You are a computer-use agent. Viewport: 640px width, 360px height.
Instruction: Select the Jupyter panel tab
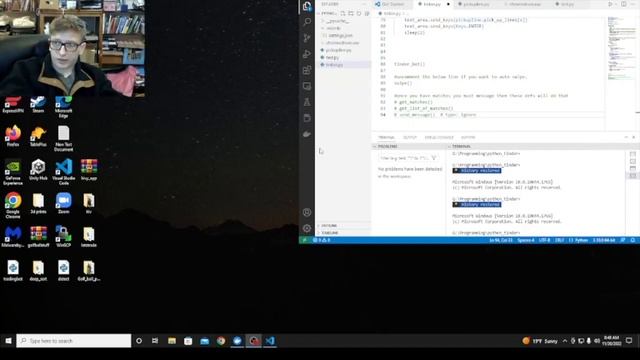468,138
